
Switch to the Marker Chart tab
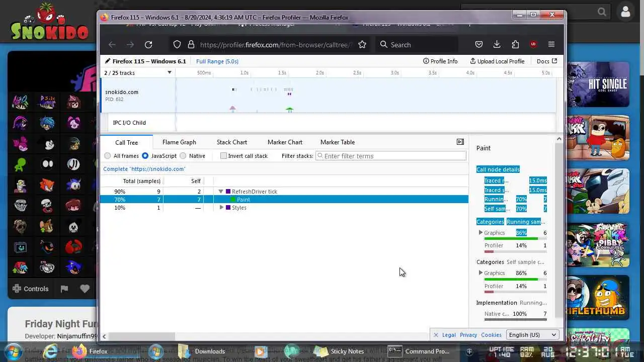(285, 142)
